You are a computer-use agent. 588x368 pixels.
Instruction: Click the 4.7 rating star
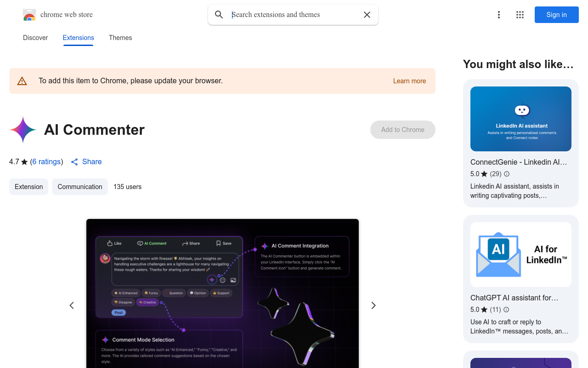[24, 162]
